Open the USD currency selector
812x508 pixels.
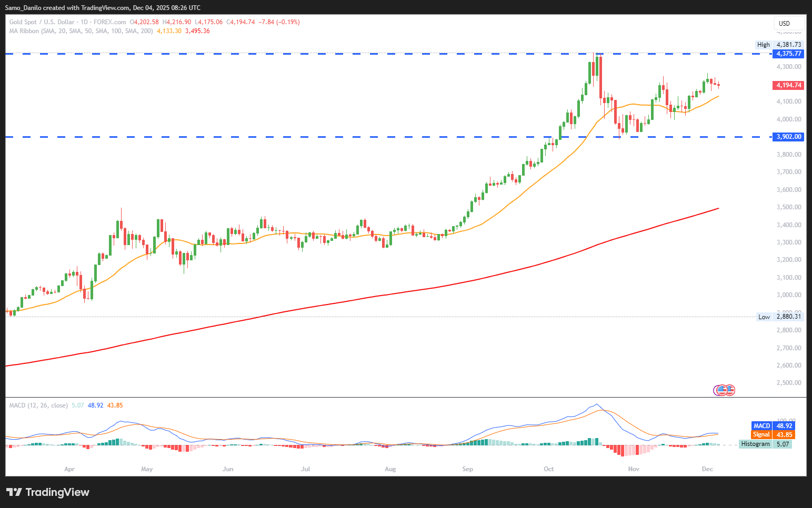788,23
